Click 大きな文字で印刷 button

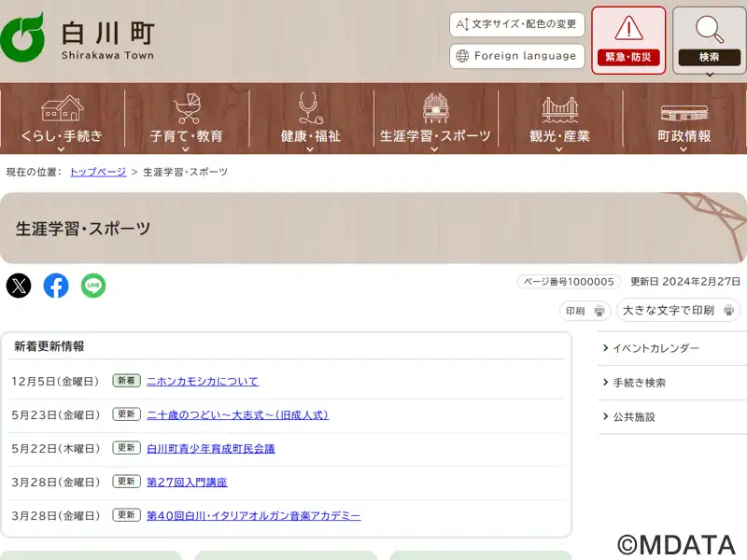tap(678, 310)
